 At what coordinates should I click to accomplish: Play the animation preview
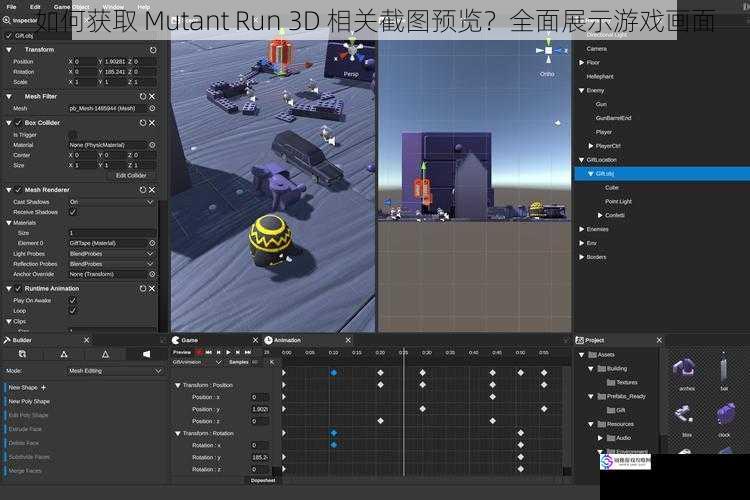pos(228,352)
